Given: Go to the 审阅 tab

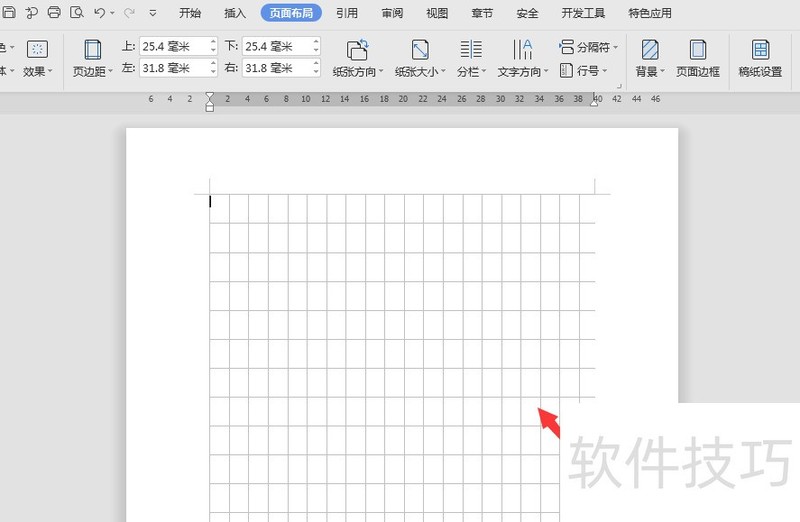Looking at the screenshot, I should click(392, 13).
